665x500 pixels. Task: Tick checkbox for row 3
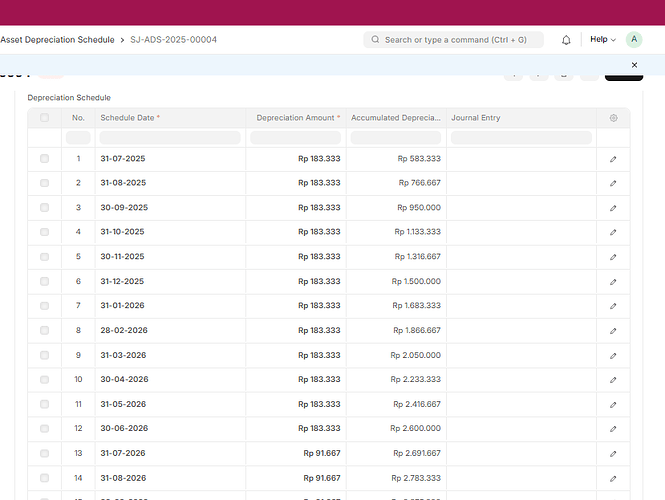click(x=45, y=207)
